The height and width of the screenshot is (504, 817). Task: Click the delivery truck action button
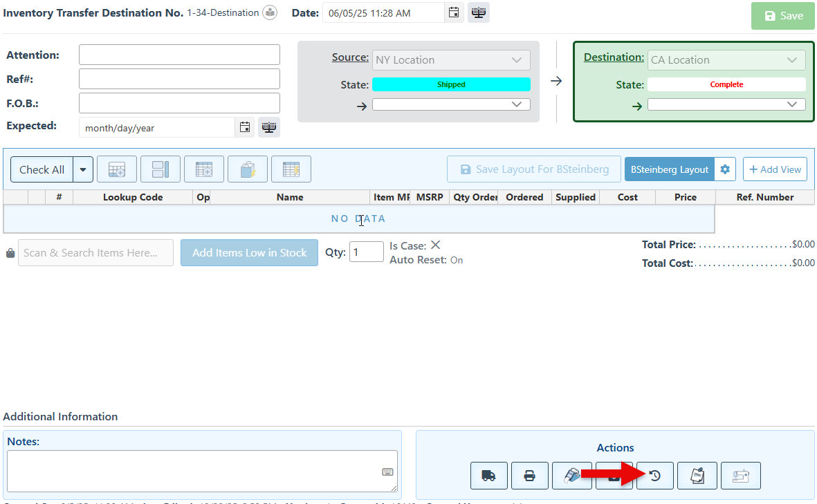(x=488, y=476)
